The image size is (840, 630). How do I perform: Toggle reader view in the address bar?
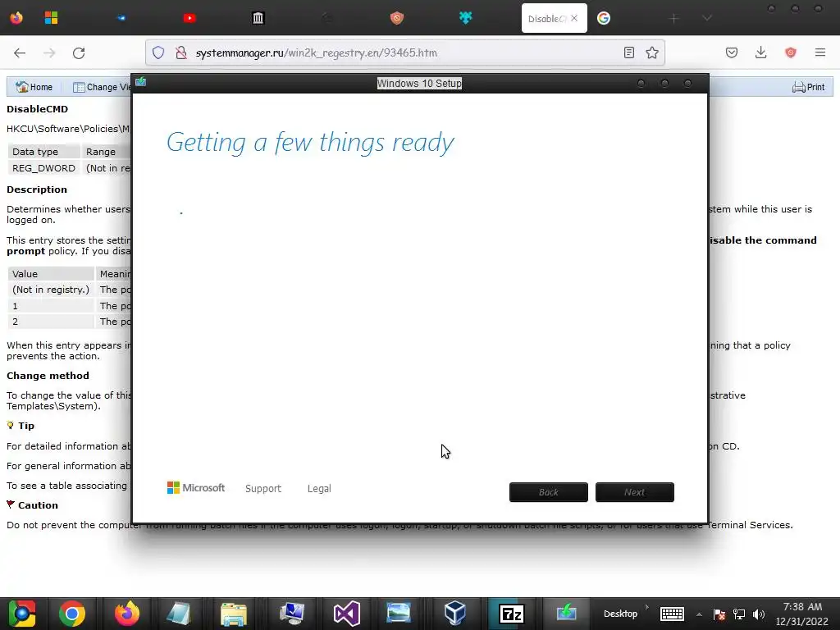pyautogui.click(x=629, y=52)
